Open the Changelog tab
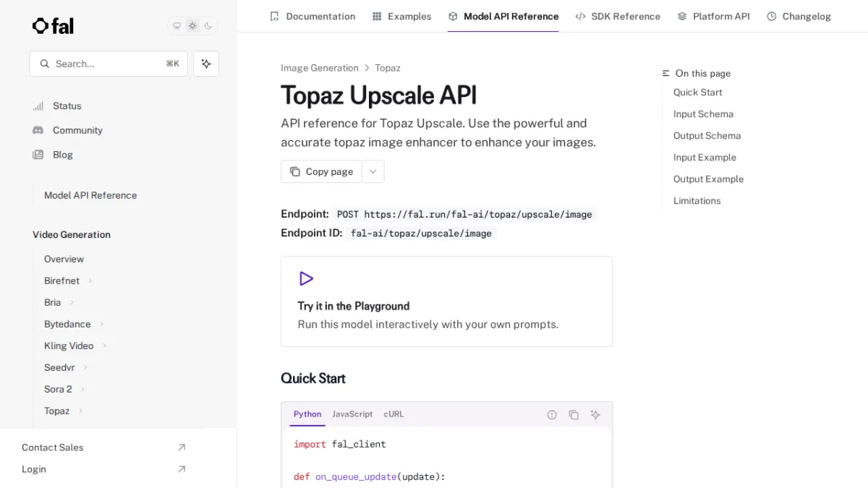Image resolution: width=868 pixels, height=488 pixels. 799,16
